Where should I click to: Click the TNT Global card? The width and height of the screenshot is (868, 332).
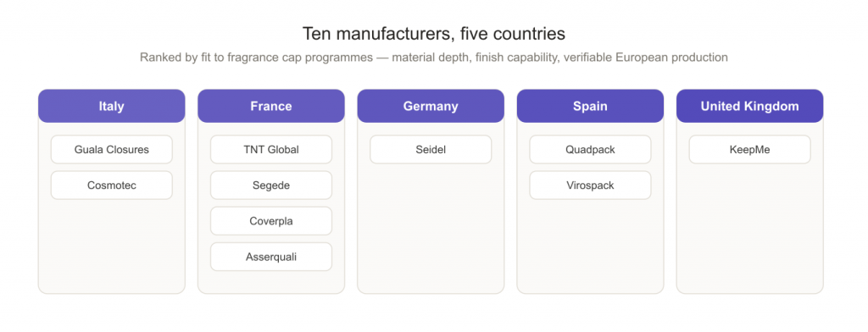click(x=271, y=149)
